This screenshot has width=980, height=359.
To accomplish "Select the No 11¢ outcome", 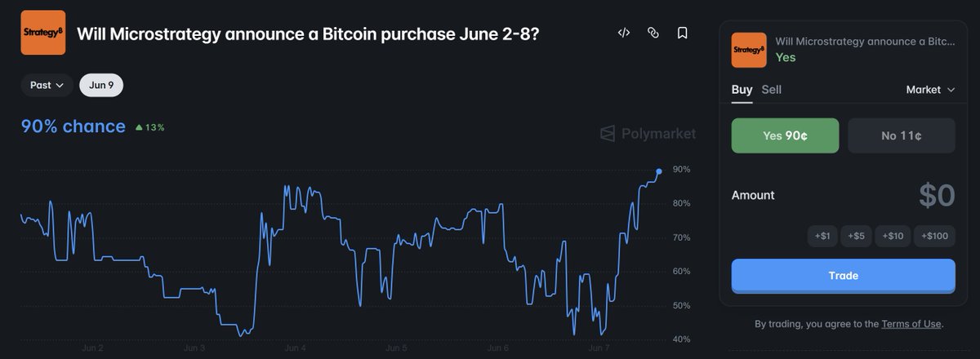I will 902,136.
